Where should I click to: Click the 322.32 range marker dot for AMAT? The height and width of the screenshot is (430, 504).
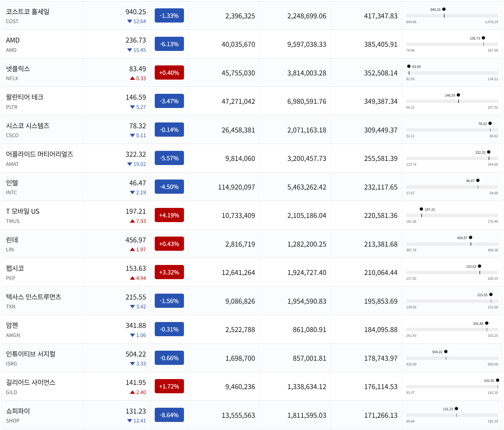click(489, 152)
